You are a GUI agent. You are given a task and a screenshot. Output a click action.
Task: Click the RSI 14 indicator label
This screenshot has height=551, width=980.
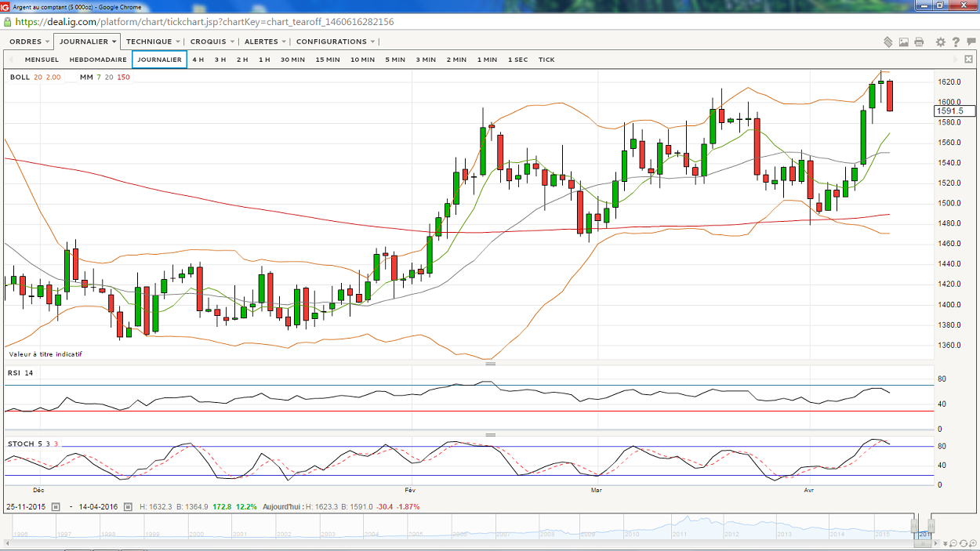(20, 373)
